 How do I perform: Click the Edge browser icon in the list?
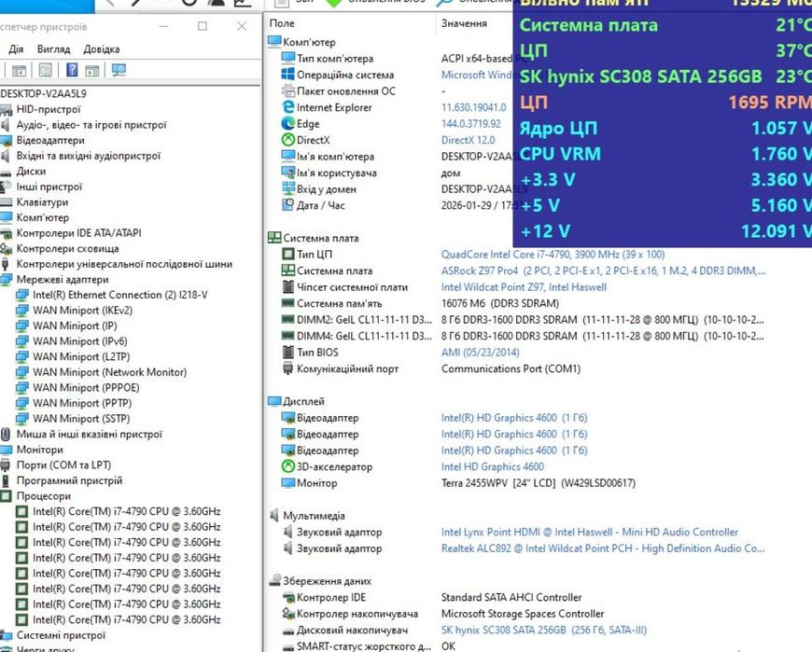(x=287, y=124)
